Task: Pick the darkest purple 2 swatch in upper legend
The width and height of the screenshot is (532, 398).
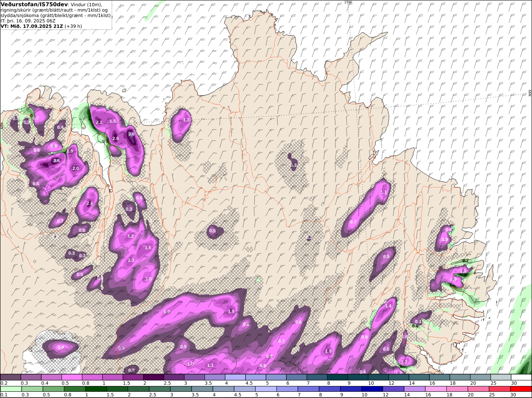Action: coord(153,377)
